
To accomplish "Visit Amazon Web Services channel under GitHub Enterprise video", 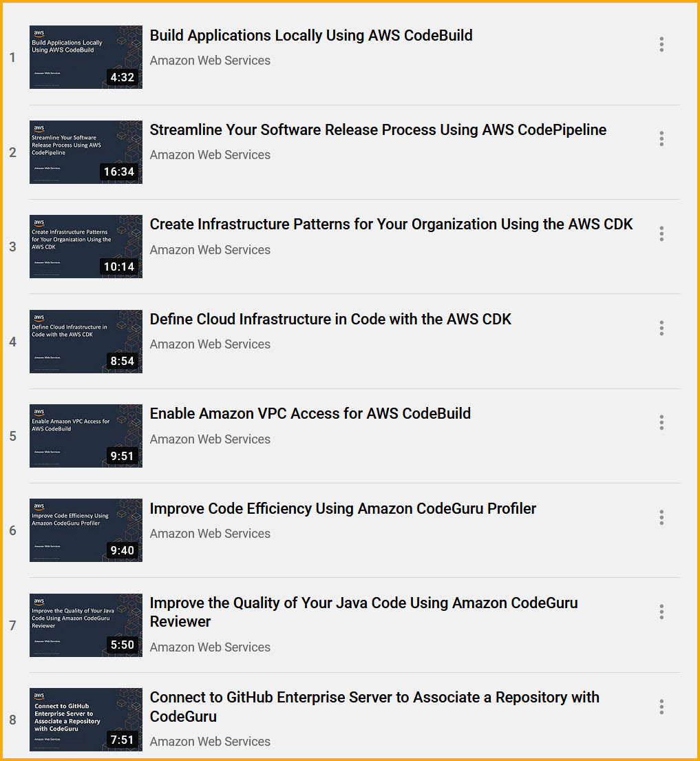I will tap(210, 742).
